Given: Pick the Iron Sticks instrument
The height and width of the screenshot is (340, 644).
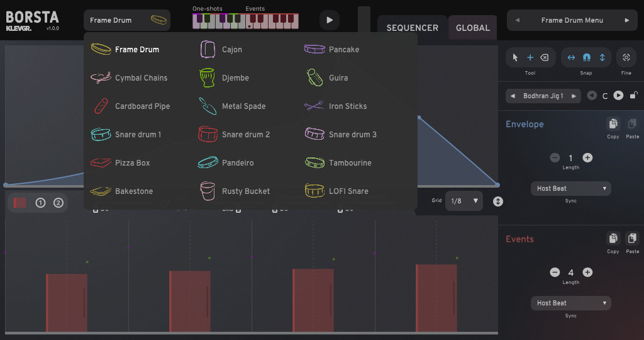Looking at the screenshot, I should coord(336,106).
